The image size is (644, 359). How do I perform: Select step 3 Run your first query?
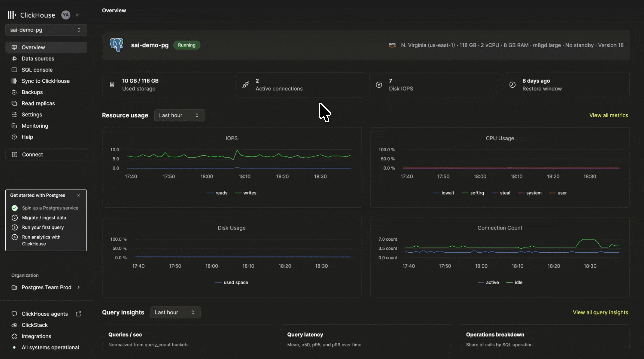tap(43, 227)
